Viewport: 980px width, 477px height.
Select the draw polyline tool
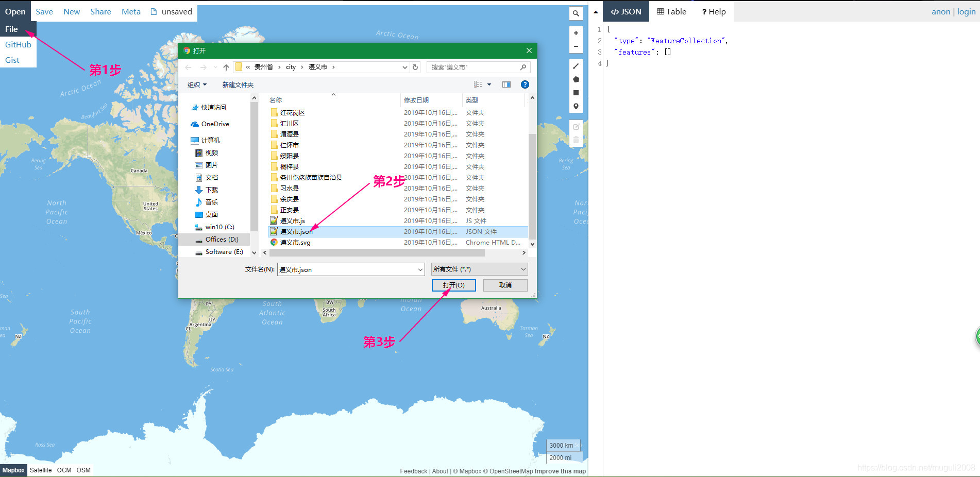tap(576, 66)
